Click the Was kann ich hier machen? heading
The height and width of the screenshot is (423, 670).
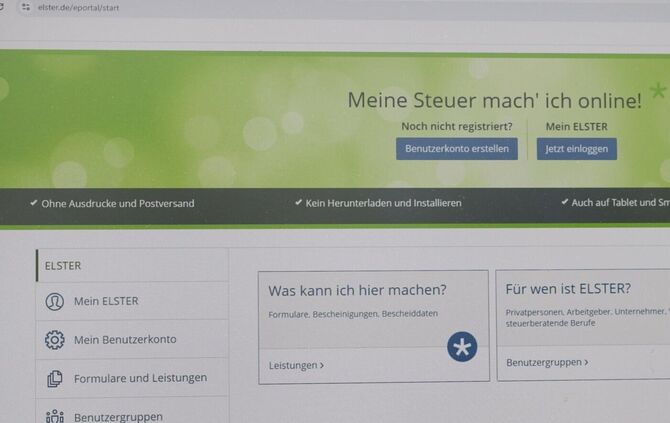357,291
